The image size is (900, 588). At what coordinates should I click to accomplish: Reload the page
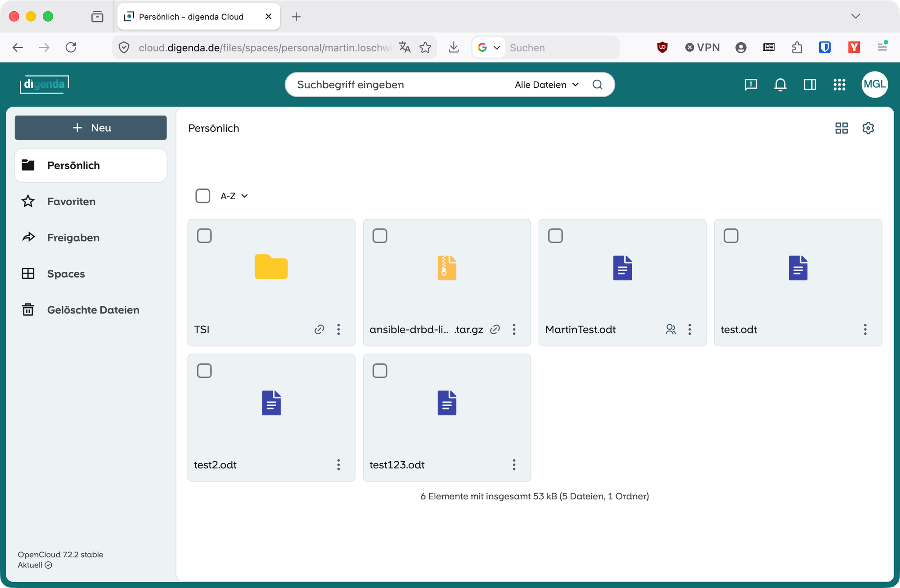[71, 47]
